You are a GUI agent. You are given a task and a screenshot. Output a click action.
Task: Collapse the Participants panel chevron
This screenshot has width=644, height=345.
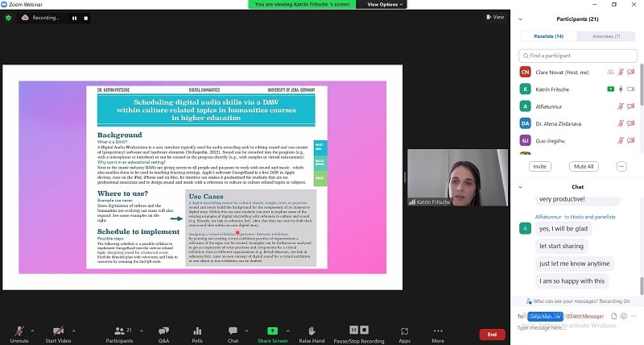click(521, 19)
